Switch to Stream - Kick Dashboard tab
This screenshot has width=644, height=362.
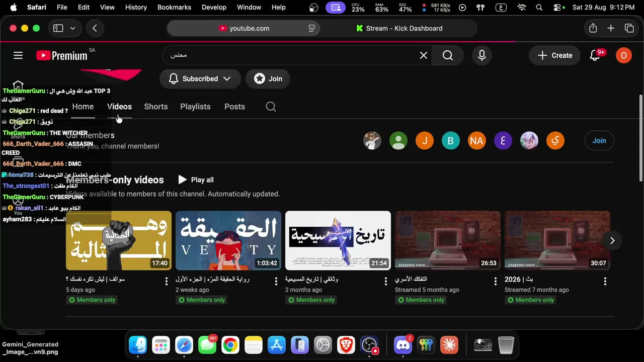[x=399, y=28]
